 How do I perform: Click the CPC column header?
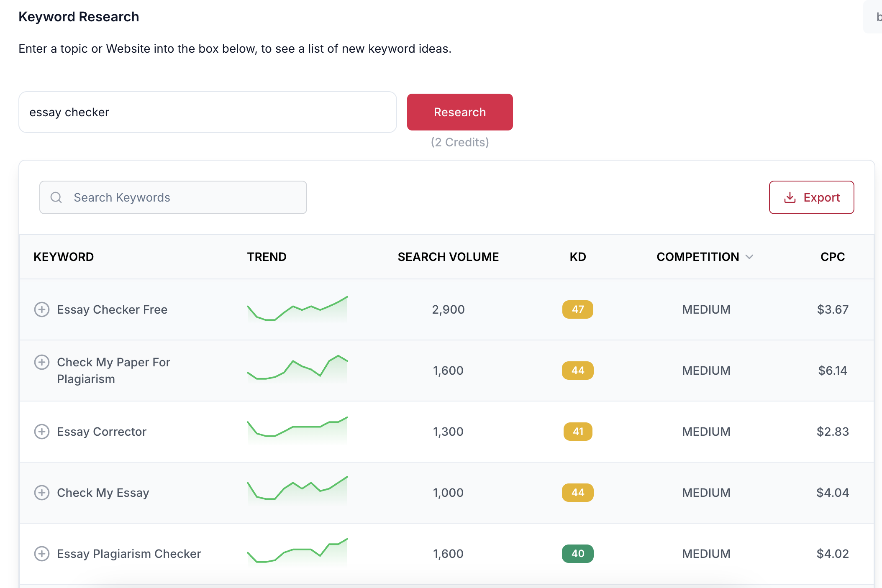833,257
